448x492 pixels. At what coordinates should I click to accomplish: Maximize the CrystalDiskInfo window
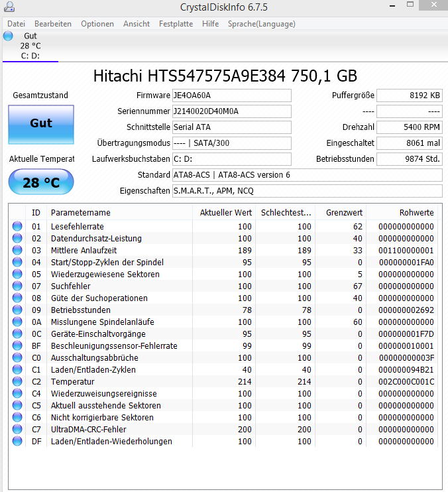[x=410, y=5]
